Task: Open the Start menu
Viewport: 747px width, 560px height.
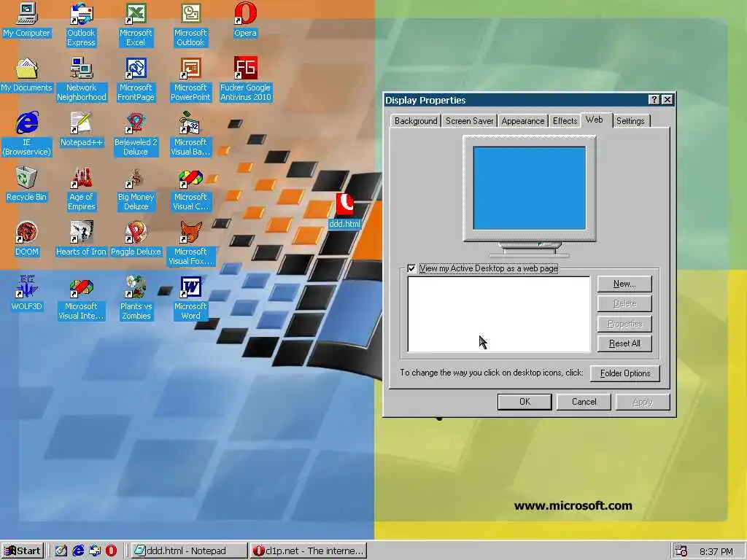Action: click(23, 551)
